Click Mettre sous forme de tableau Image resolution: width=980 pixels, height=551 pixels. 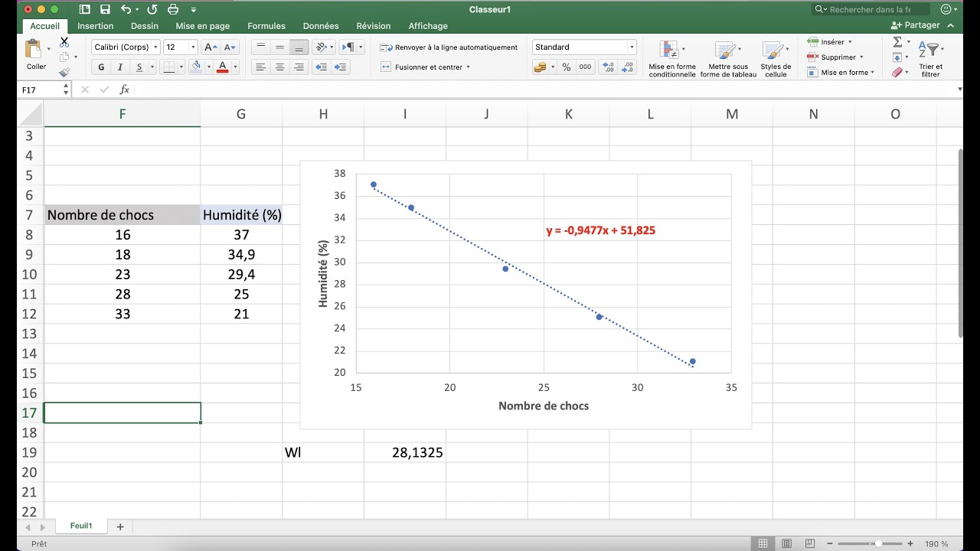tap(728, 59)
